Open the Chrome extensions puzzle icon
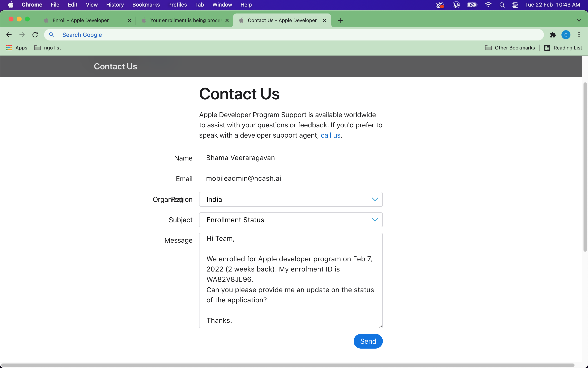The width and height of the screenshot is (588, 368). 553,35
